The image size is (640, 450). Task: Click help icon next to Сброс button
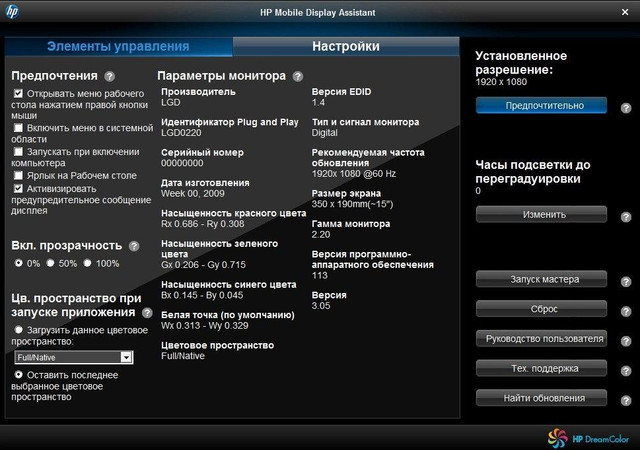click(626, 311)
